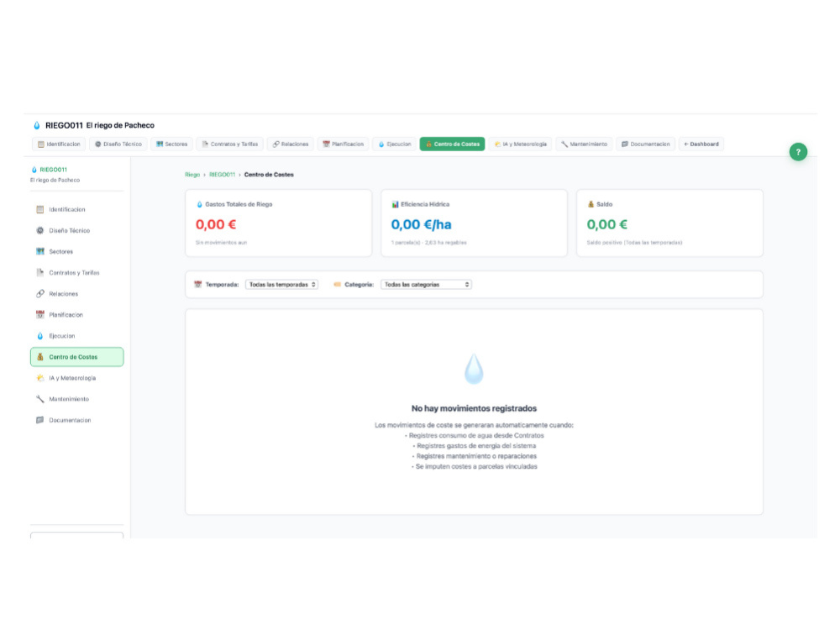Click the Documentacion icon in sidebar
The width and height of the screenshot is (840, 630).
click(x=40, y=420)
